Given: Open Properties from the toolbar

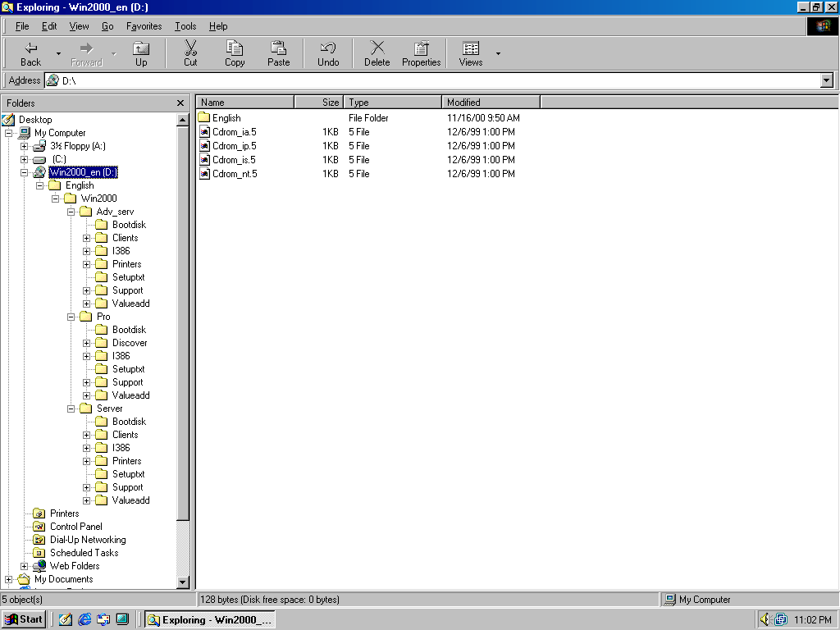Looking at the screenshot, I should (x=421, y=53).
